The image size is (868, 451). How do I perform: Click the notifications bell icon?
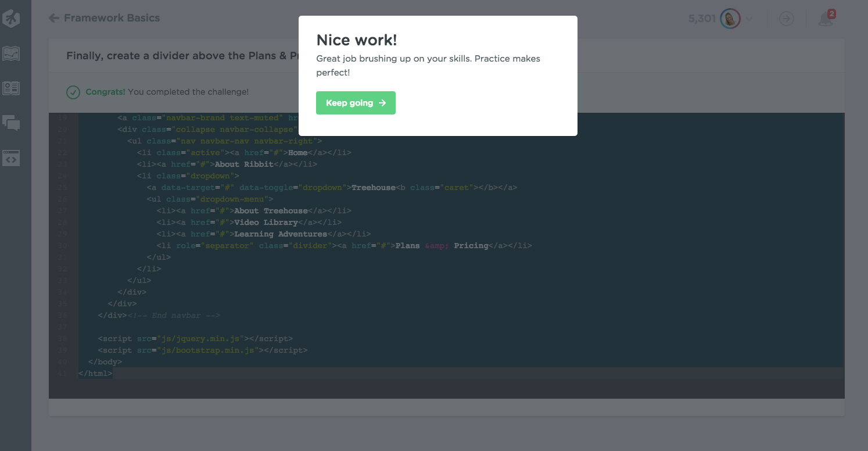tap(824, 19)
